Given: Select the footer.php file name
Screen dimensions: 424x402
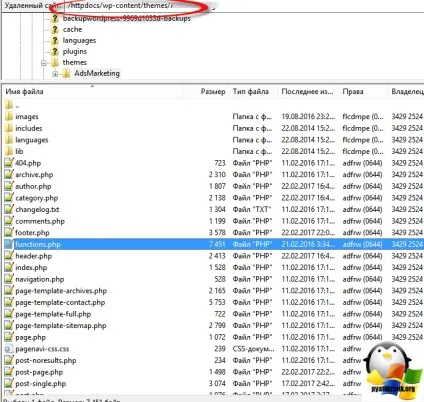Looking at the screenshot, I should [32, 233].
